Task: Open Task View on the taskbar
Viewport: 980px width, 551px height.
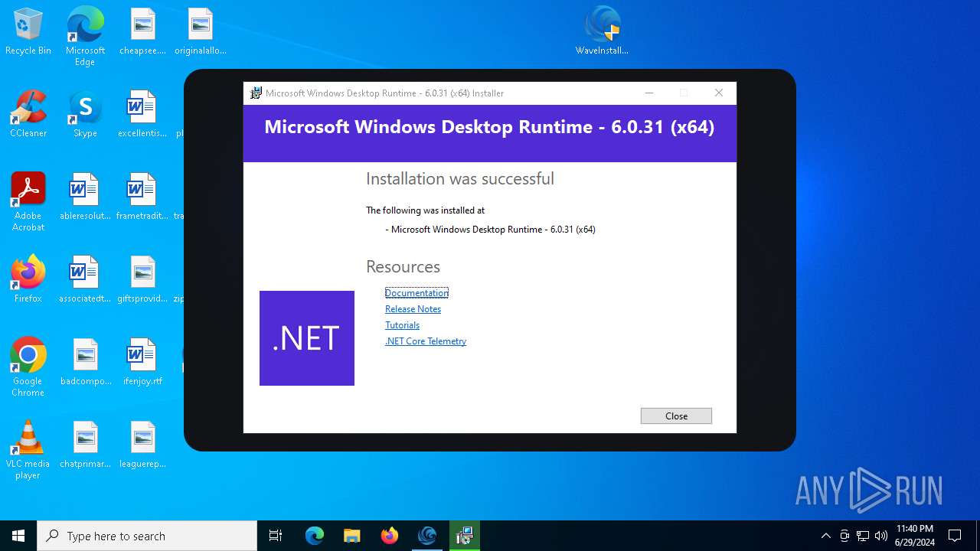Action: point(276,536)
